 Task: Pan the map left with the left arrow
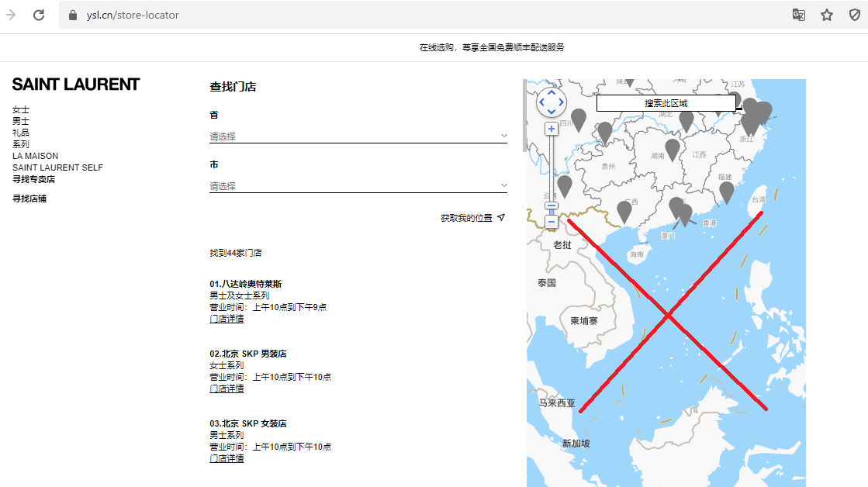tap(541, 102)
